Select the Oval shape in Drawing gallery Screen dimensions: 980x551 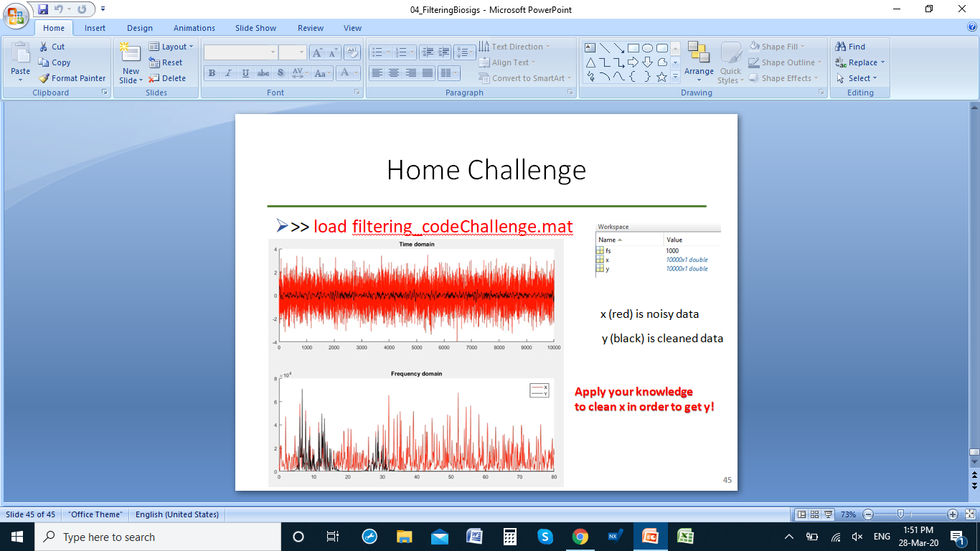point(648,47)
